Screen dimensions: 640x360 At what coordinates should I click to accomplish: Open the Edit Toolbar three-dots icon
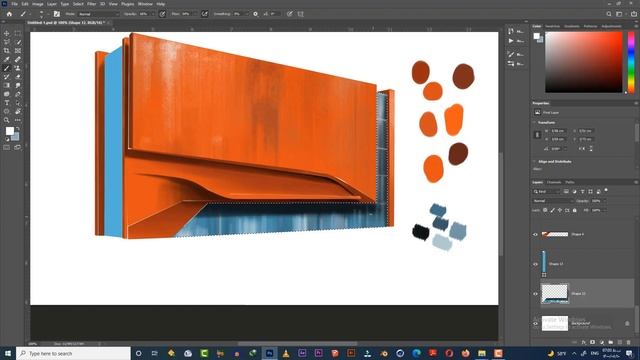(x=18, y=120)
